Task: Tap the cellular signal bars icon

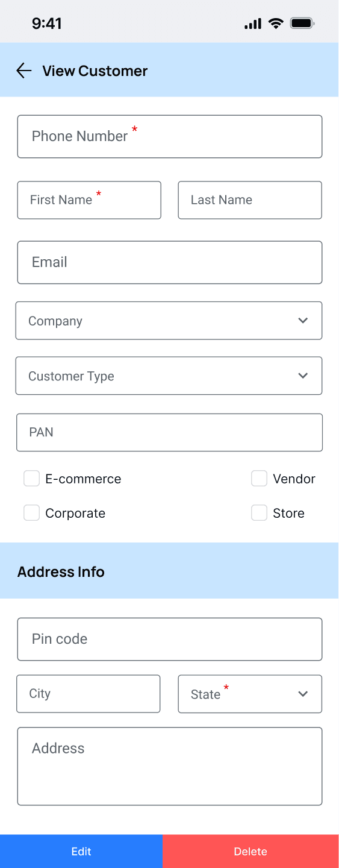Action: [x=253, y=24]
